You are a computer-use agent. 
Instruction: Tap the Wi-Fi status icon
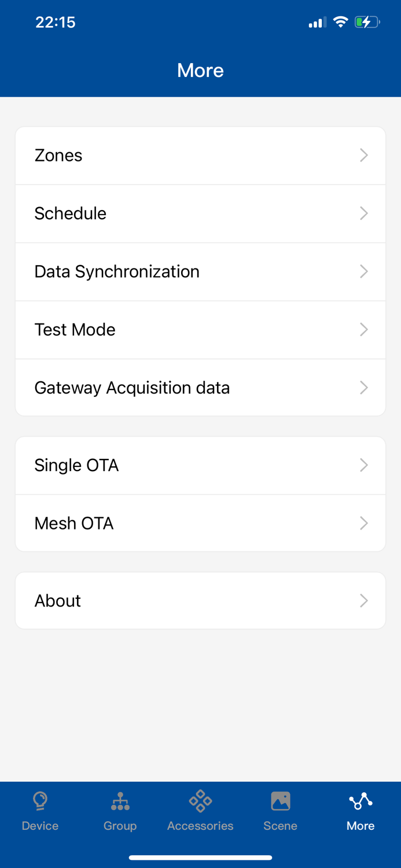pyautogui.click(x=341, y=23)
